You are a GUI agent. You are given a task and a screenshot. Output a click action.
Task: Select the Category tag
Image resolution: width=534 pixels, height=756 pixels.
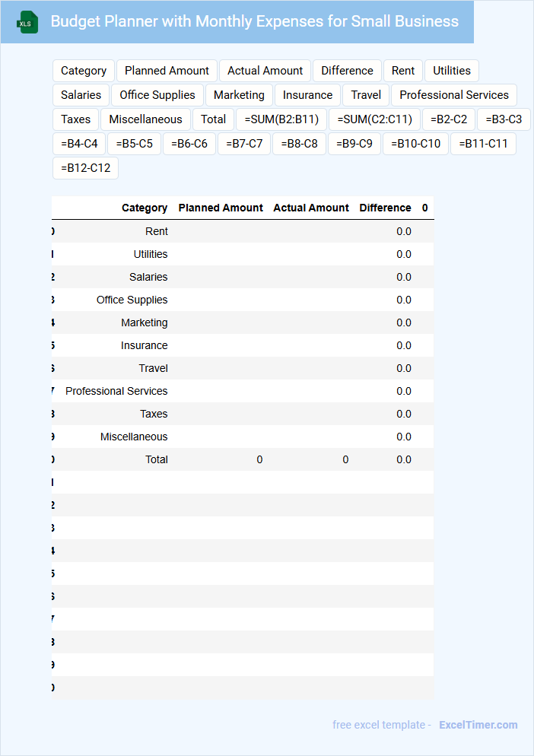click(x=84, y=71)
